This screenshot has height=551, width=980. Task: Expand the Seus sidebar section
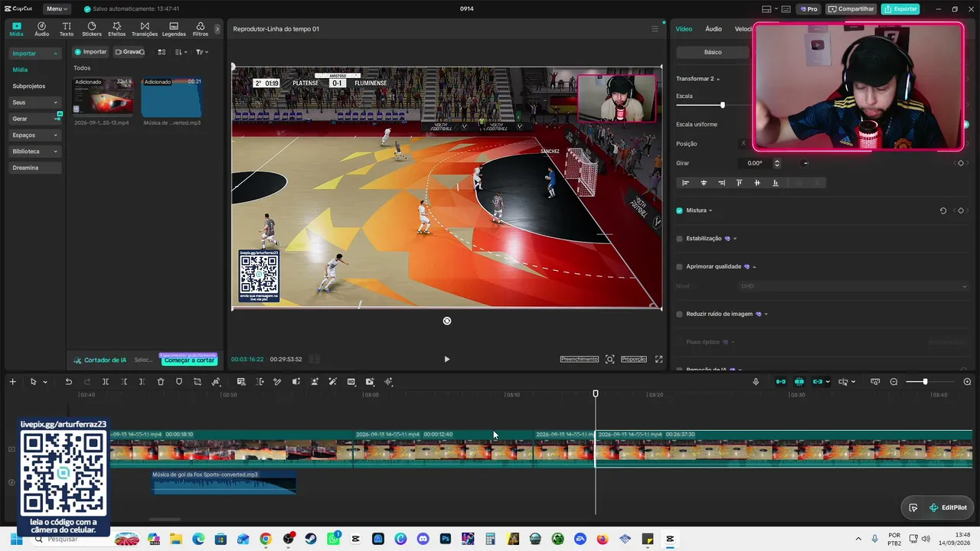34,102
